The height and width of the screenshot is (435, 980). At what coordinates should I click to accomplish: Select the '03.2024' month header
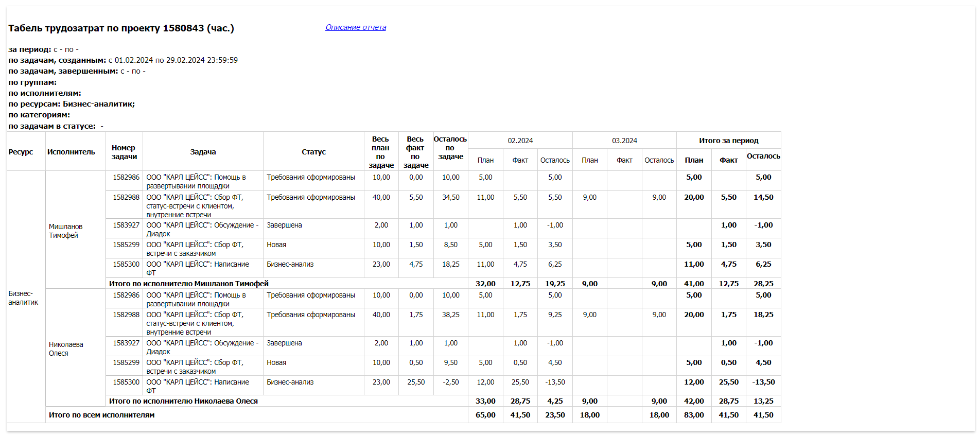pyautogui.click(x=624, y=141)
